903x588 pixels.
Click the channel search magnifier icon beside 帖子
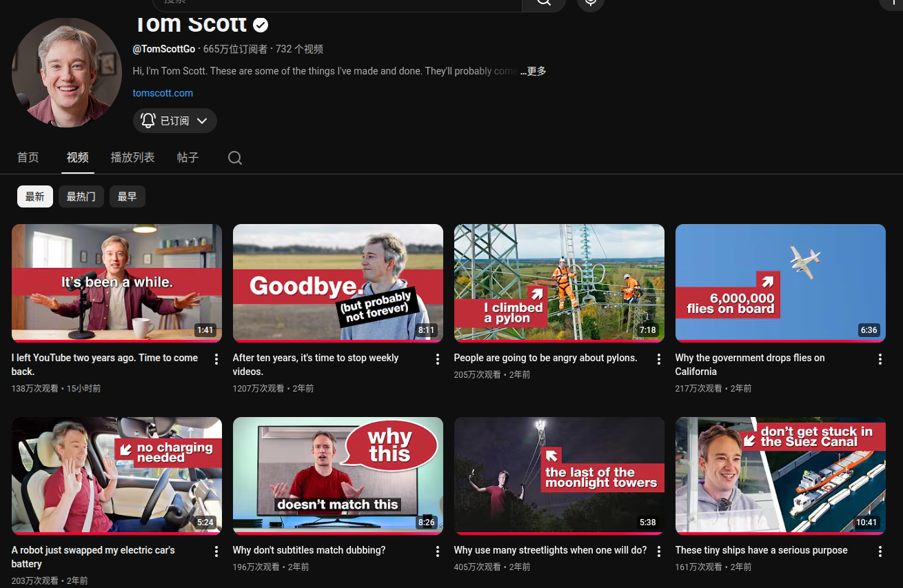235,158
